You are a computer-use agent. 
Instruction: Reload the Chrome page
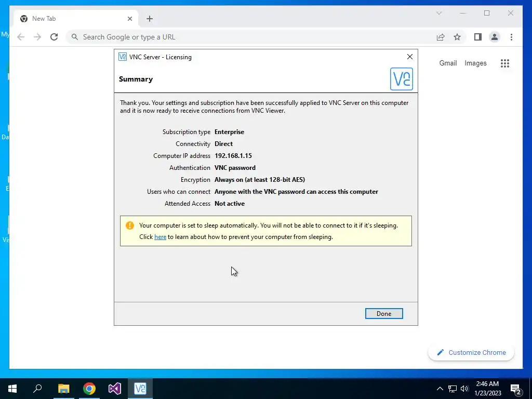(54, 37)
